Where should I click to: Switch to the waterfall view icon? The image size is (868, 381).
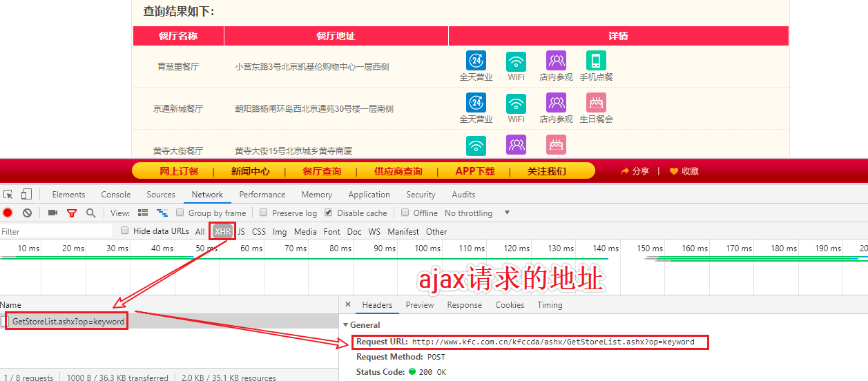tap(162, 213)
